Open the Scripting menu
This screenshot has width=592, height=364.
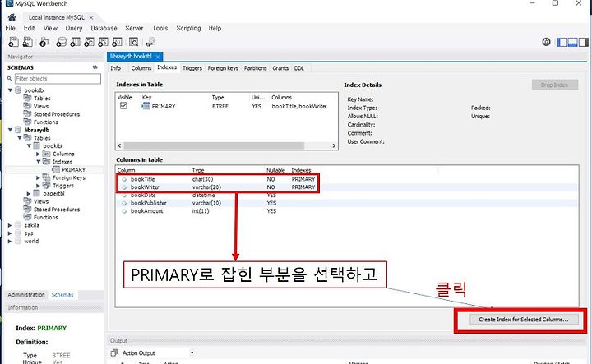(188, 28)
